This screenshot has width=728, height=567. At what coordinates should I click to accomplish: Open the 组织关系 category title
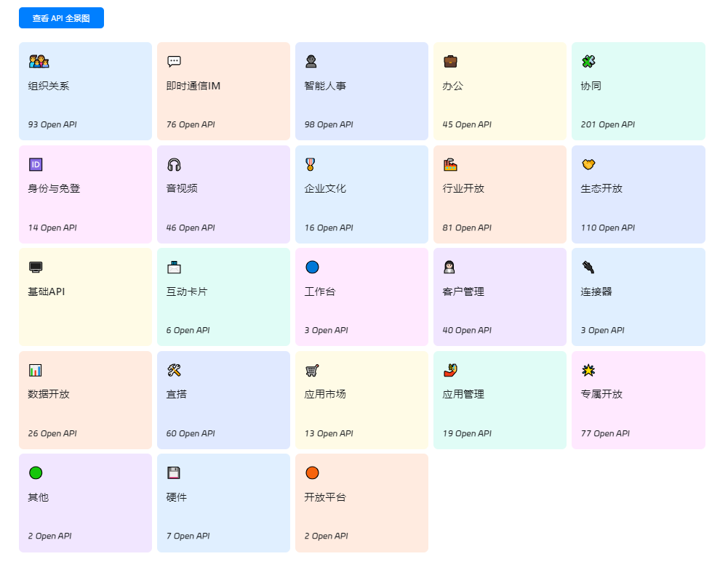click(49, 86)
